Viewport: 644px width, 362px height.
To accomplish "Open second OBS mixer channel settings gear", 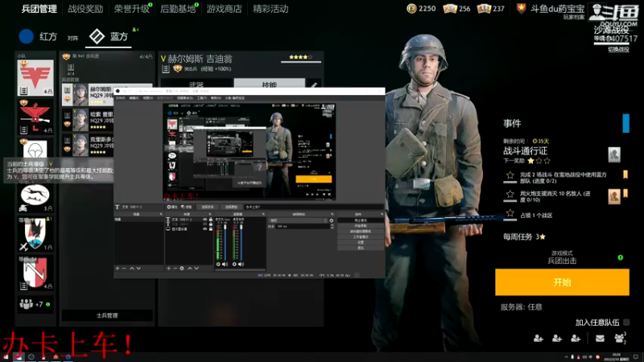I will click(x=234, y=264).
